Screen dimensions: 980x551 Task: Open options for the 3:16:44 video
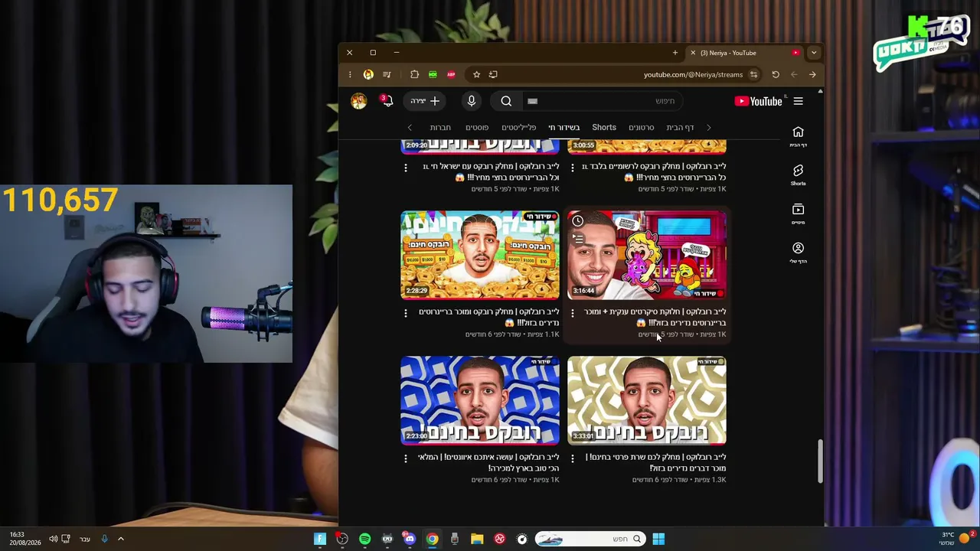pyautogui.click(x=573, y=313)
